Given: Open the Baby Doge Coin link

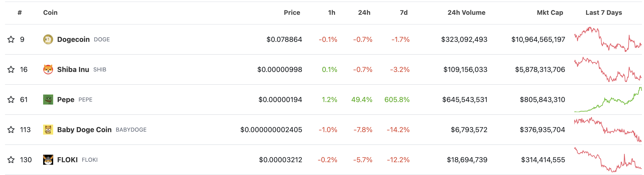Looking at the screenshot, I should click(x=84, y=130).
